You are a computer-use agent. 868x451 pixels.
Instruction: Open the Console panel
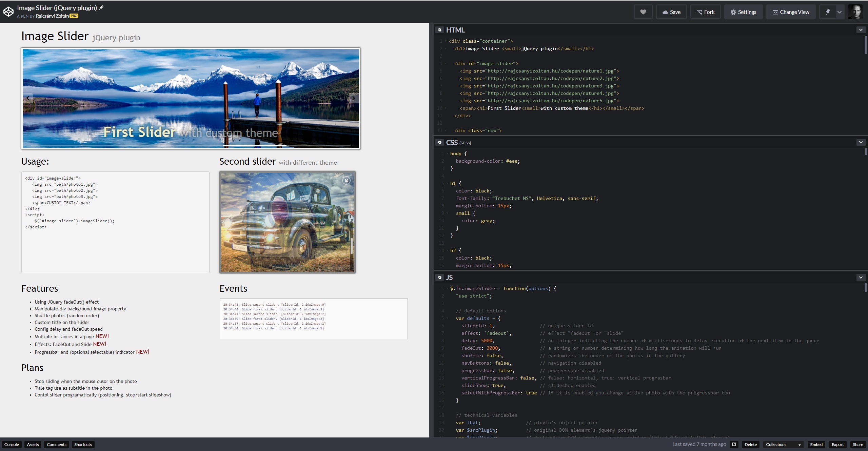pos(12,445)
